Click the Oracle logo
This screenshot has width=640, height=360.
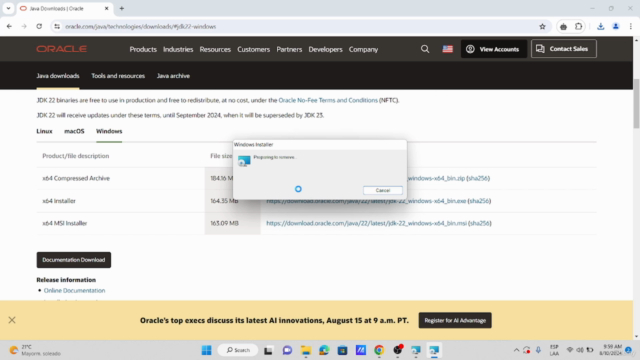tap(62, 49)
